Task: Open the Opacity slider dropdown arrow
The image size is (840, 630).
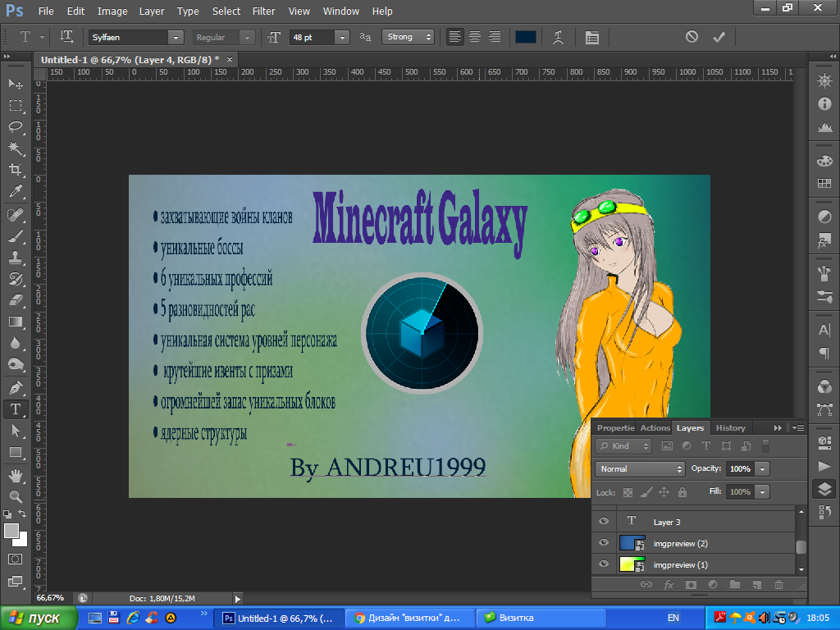Action: [x=762, y=468]
